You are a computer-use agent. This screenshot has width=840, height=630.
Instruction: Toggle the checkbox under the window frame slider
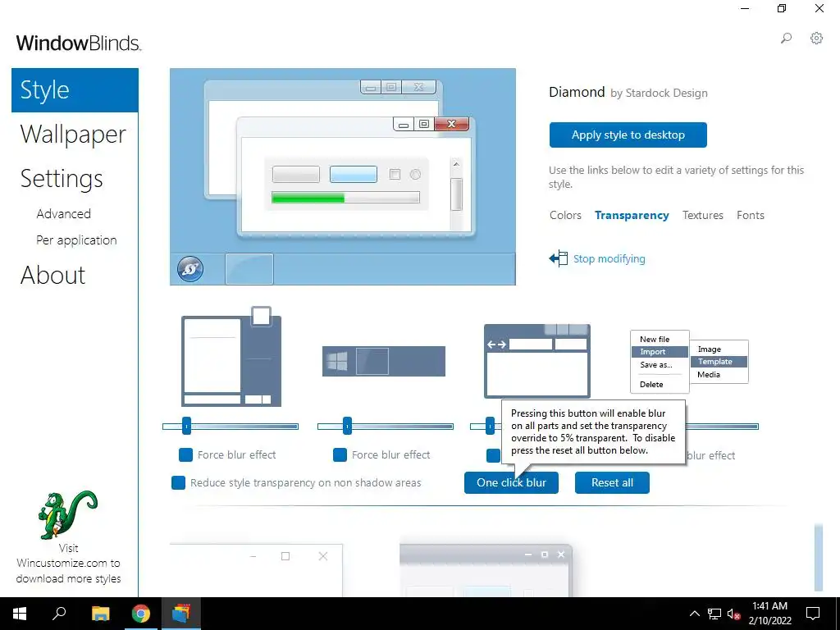(493, 455)
